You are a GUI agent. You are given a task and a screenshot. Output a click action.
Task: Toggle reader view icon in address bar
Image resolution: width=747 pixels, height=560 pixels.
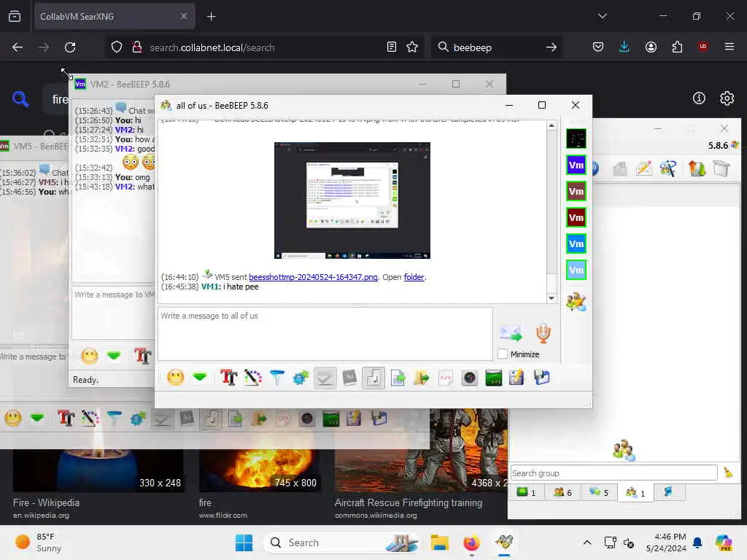tap(392, 47)
